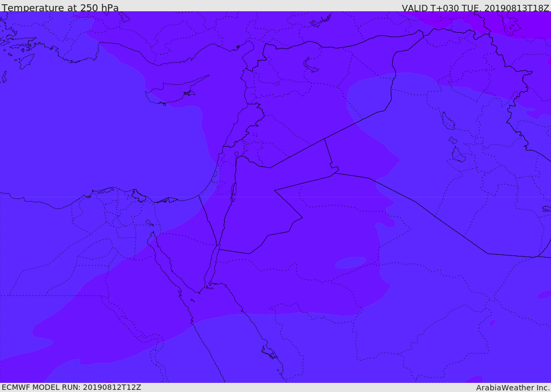
Task: Click the 'ECMWF MODEL RUN: 20190812T12Z' footer text
Action: (72, 387)
